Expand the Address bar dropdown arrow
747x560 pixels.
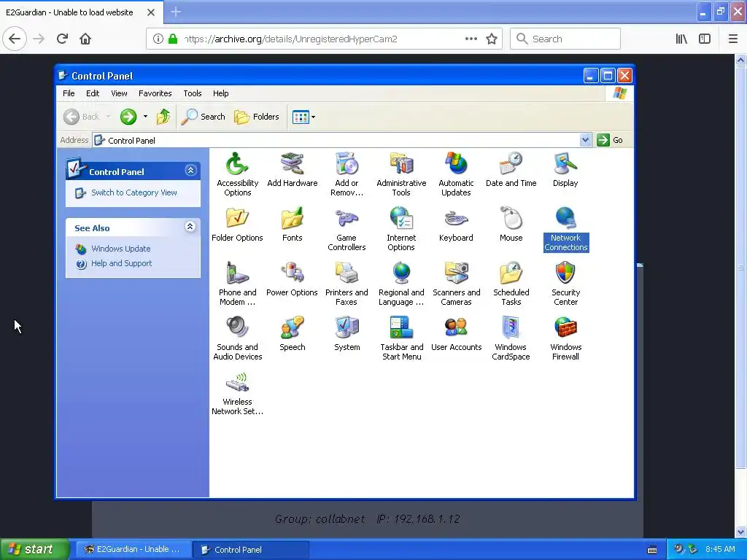point(585,140)
